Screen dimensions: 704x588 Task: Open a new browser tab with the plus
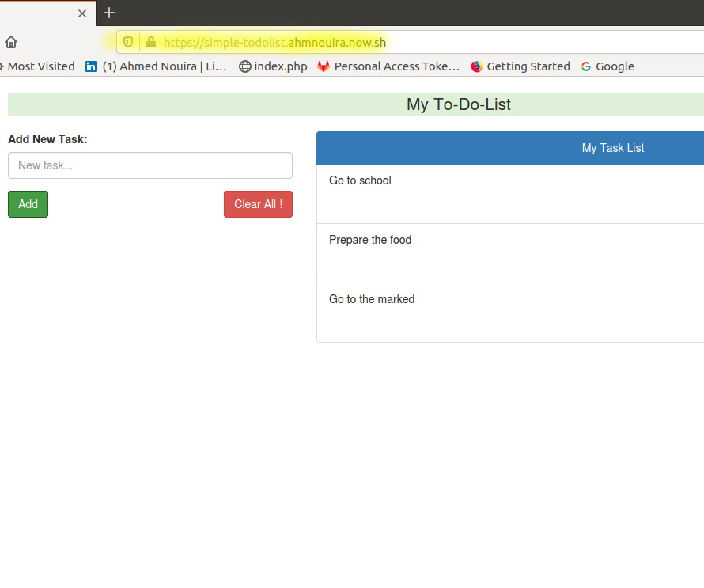(108, 13)
